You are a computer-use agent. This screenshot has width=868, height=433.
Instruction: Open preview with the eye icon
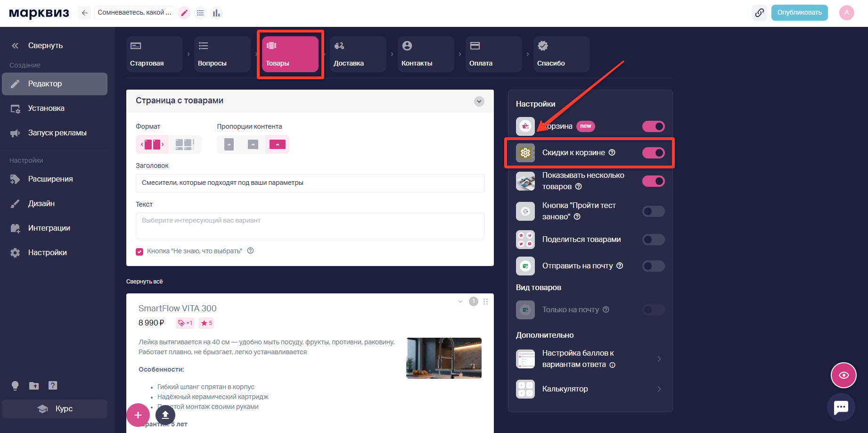tap(843, 375)
